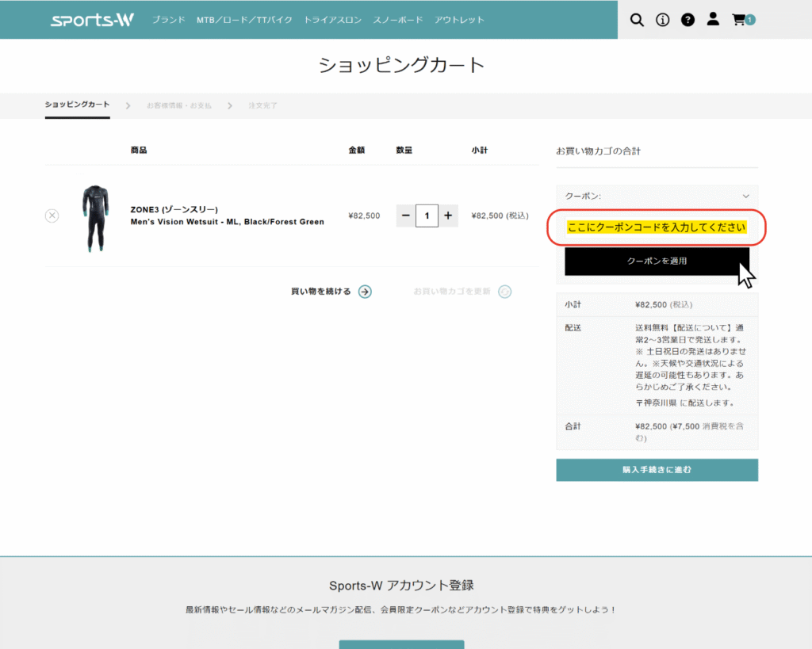Click the お買い物カゴを更新 circular refresh icon
This screenshot has height=649, width=812.
505,291
